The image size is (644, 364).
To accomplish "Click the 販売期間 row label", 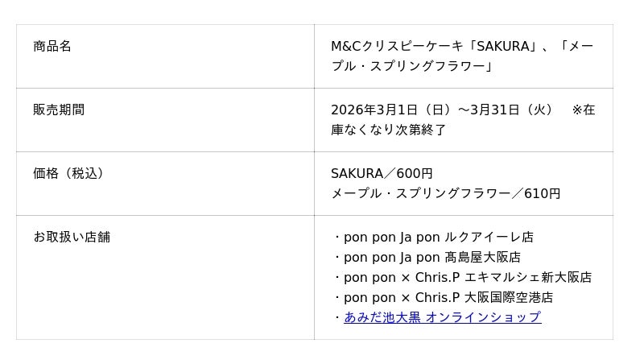I will pos(59,110).
